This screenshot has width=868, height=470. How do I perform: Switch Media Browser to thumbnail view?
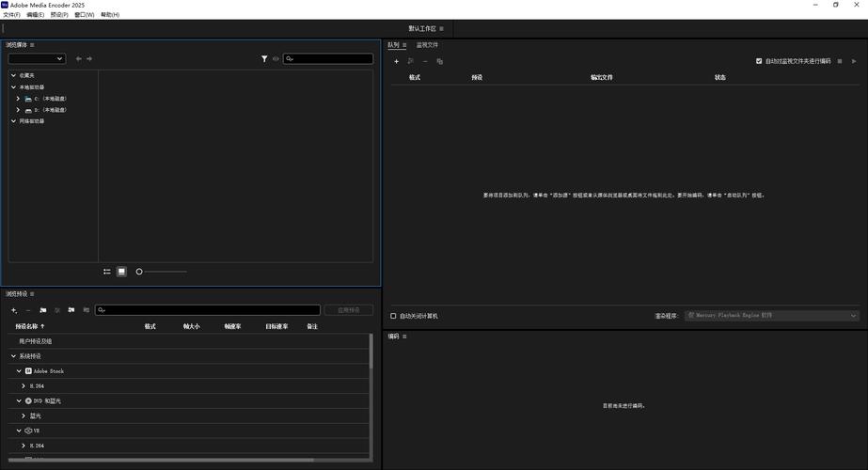(x=122, y=272)
